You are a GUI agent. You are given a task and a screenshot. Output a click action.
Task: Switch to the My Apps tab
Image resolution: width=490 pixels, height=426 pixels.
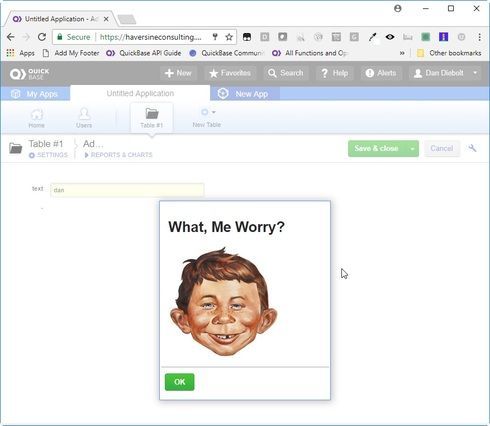[35, 94]
